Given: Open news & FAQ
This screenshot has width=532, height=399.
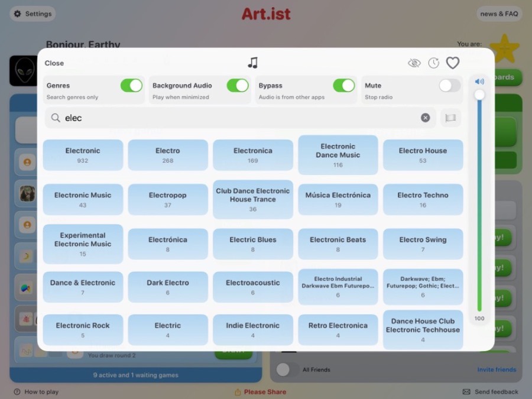Looking at the screenshot, I should click(x=499, y=14).
